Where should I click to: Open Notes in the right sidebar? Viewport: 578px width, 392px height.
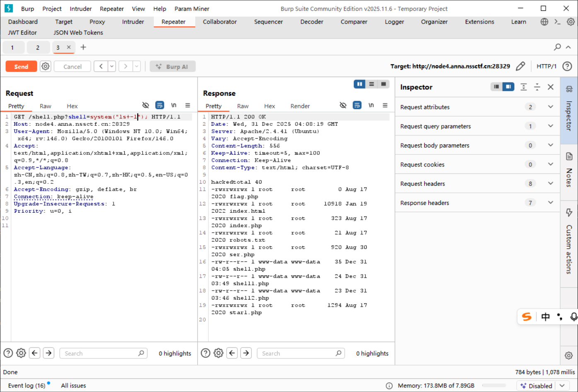click(569, 171)
